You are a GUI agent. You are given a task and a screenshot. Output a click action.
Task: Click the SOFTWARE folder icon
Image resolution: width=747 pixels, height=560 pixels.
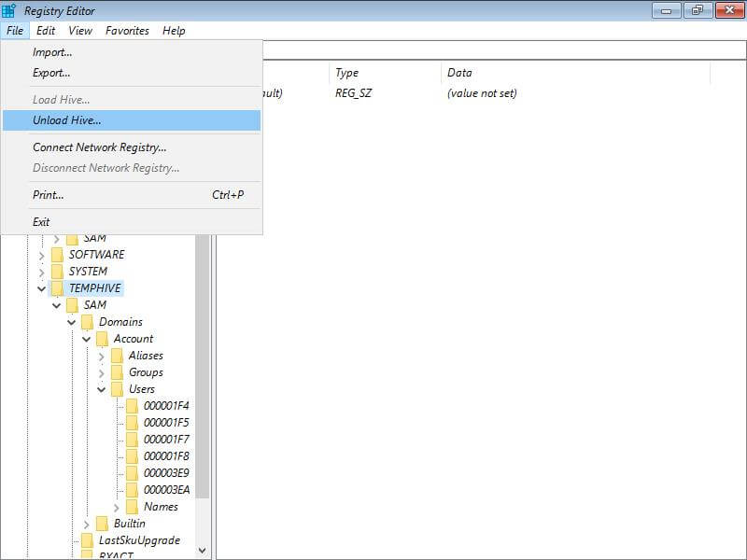point(57,255)
